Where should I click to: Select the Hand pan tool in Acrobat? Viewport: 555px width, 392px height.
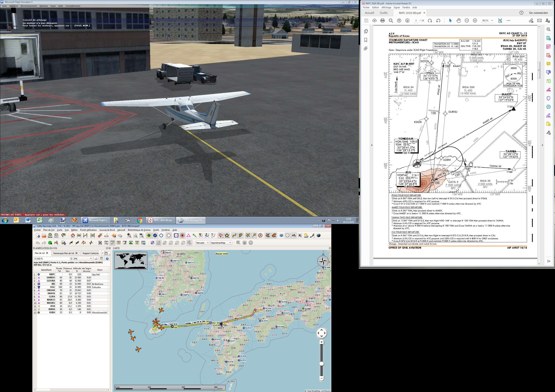click(x=459, y=21)
